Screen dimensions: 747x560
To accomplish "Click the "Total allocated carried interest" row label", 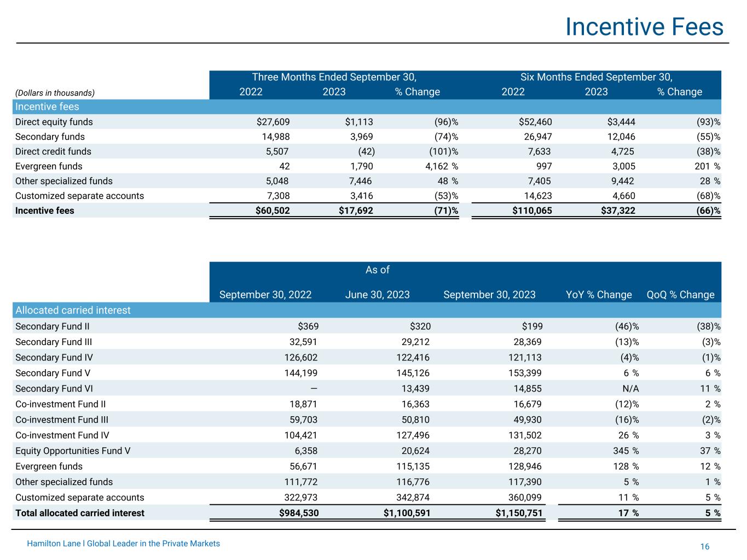I will 80,513.
